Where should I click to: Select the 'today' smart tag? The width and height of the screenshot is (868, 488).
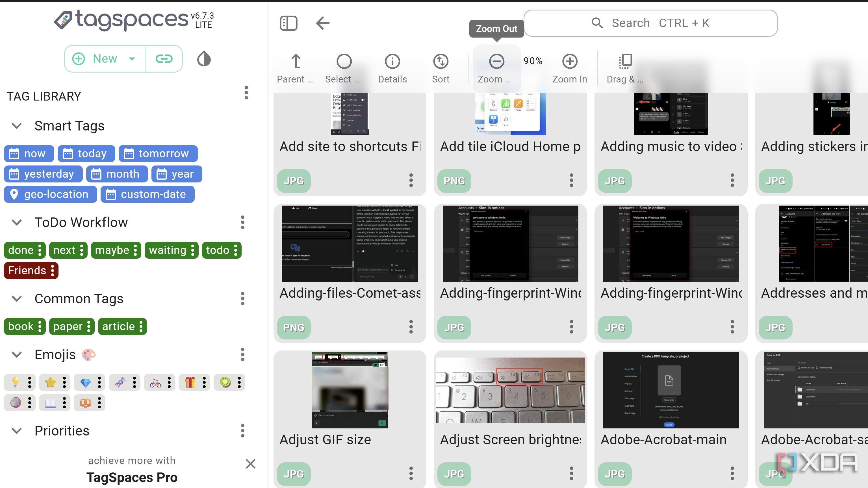tap(86, 154)
